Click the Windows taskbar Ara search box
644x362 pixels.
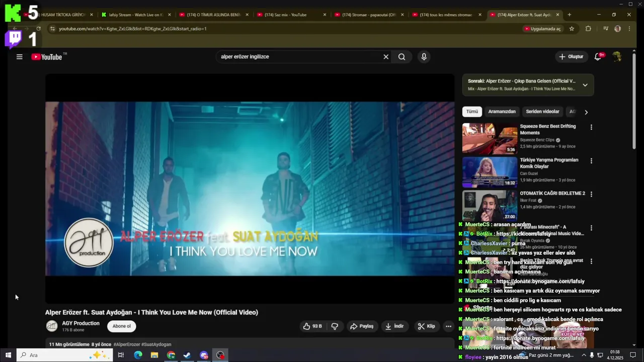[64, 355]
